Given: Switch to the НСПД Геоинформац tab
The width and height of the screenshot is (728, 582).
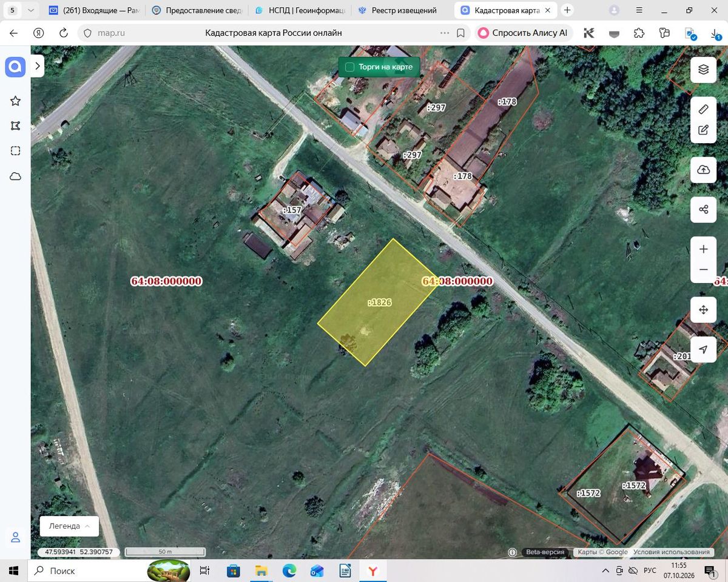Looking at the screenshot, I should click(x=300, y=10).
